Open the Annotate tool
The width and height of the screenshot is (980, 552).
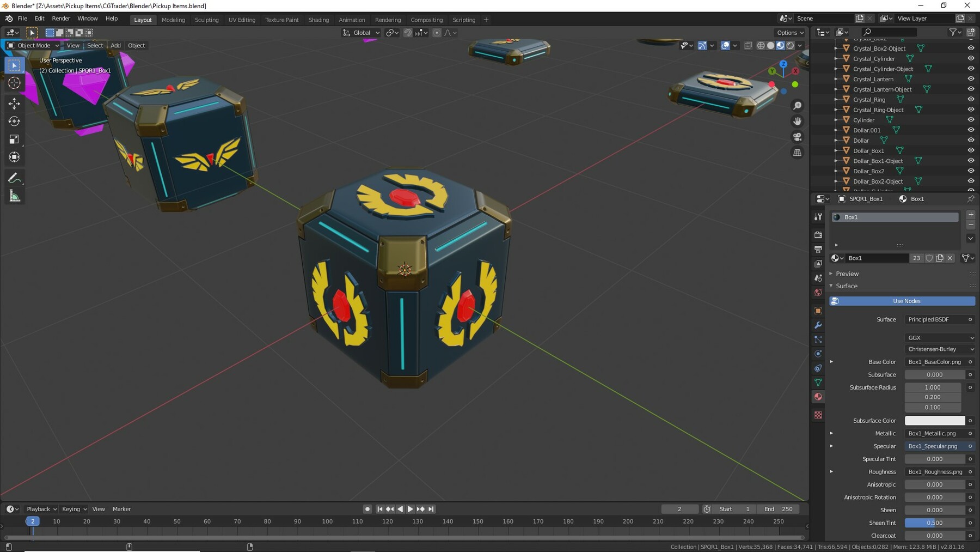tap(14, 177)
